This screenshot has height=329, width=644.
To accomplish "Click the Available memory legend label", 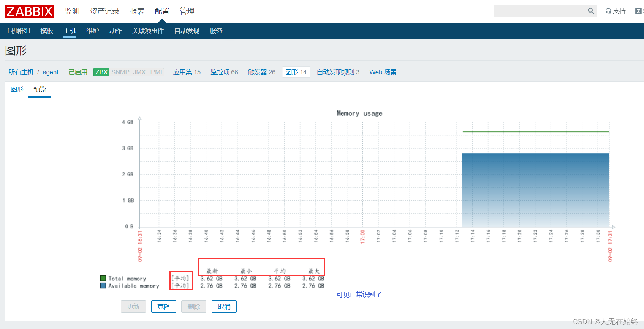I will click(134, 286).
